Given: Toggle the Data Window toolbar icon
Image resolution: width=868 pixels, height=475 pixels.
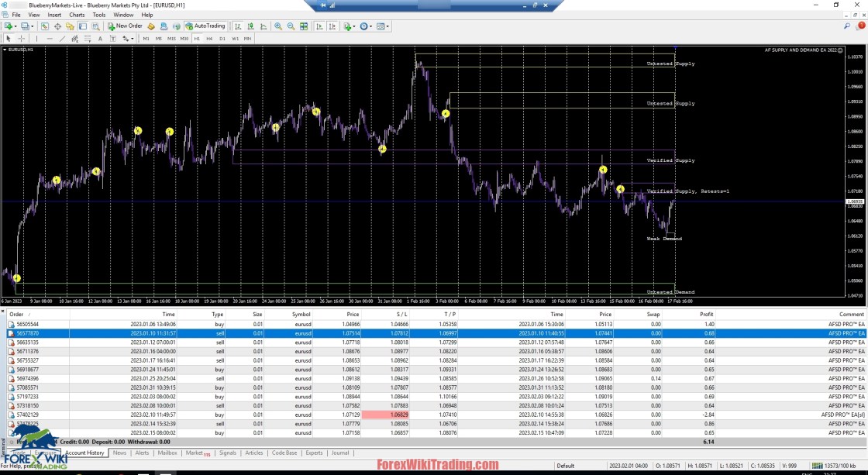Looking at the screenshot, I should tap(57, 26).
